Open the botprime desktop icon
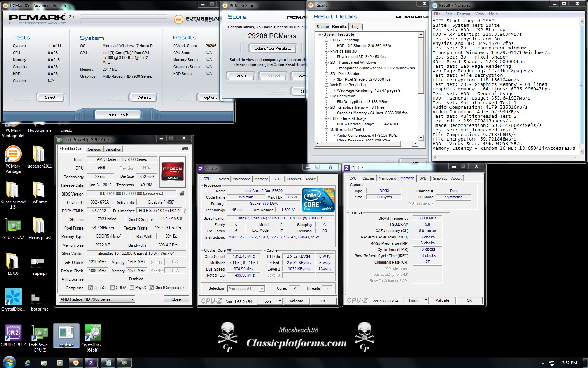This screenshot has height=368, width=588. click(x=40, y=302)
